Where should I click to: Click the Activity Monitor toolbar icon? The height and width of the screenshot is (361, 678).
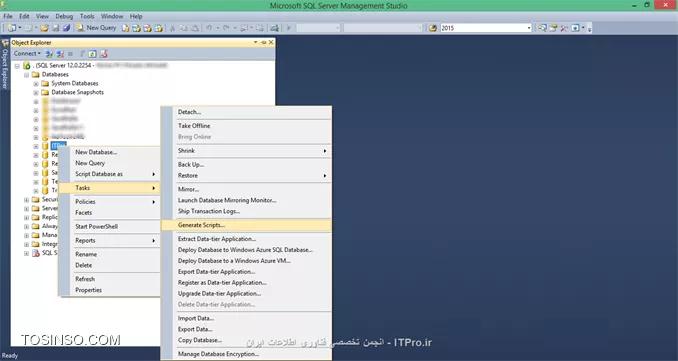pos(274,28)
